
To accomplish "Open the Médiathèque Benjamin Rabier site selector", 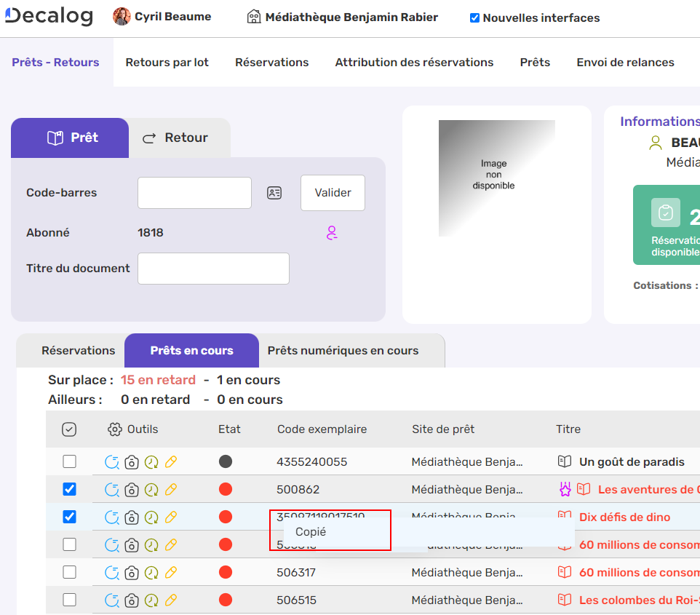I will [x=343, y=17].
